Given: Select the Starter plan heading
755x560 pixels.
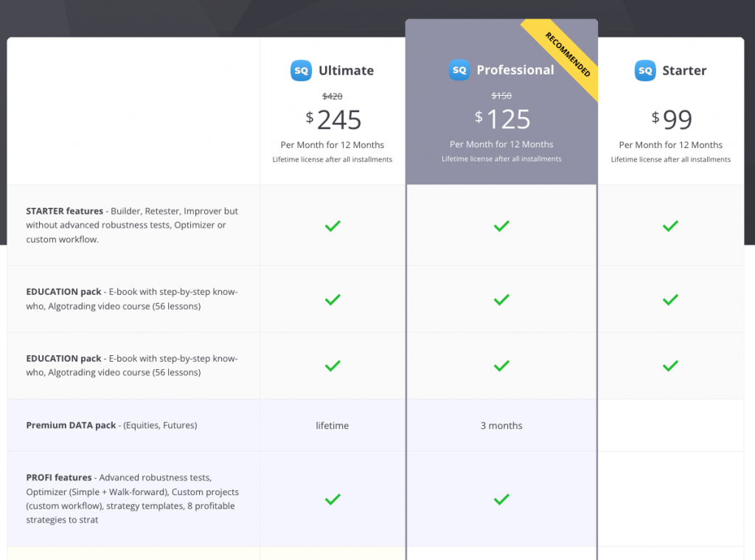Looking at the screenshot, I should (684, 71).
